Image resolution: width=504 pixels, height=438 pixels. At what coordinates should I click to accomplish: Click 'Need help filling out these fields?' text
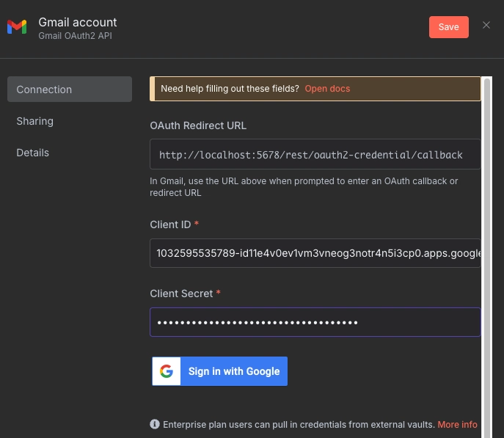point(230,89)
